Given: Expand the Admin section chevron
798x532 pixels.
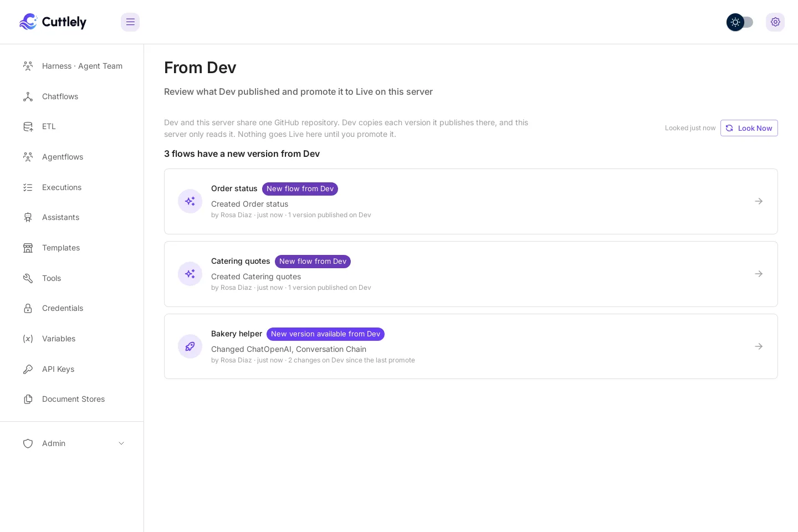Looking at the screenshot, I should (x=121, y=443).
